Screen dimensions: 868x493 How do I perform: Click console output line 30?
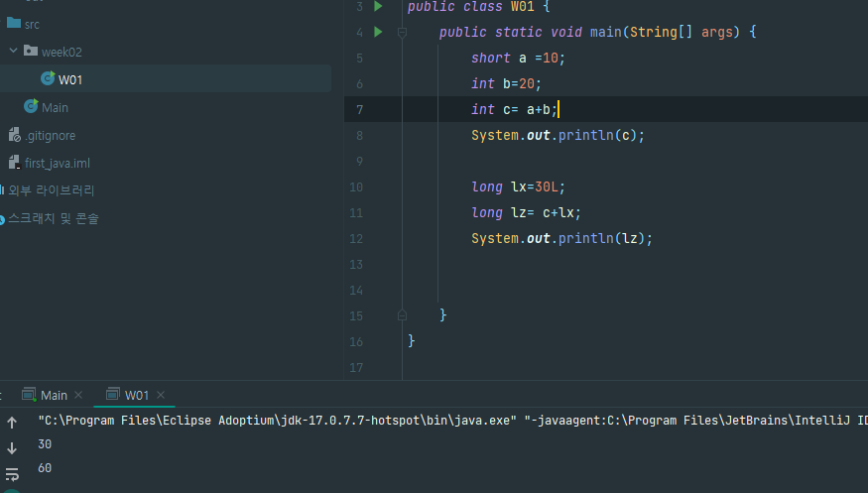45,444
